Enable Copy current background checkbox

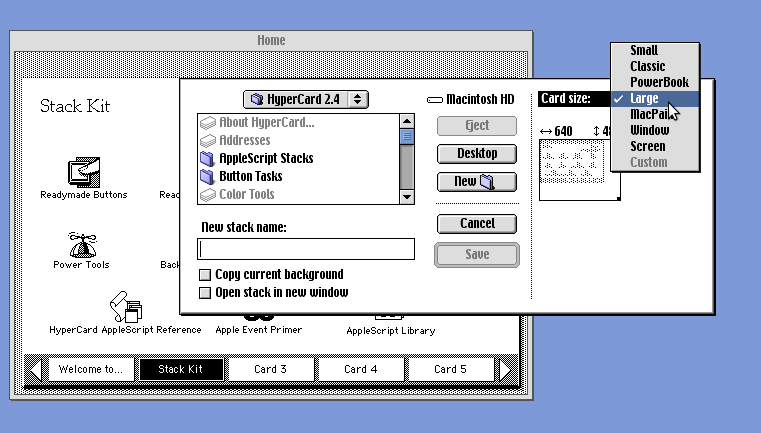click(x=205, y=275)
